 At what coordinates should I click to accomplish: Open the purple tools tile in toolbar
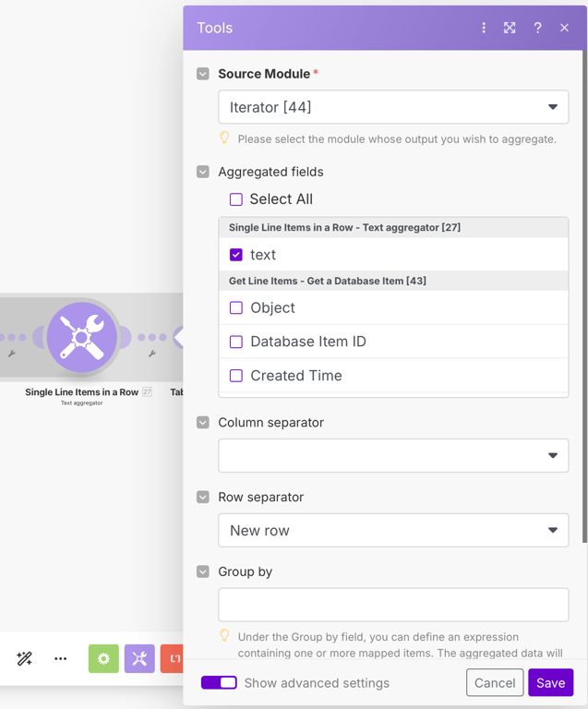pyautogui.click(x=139, y=658)
